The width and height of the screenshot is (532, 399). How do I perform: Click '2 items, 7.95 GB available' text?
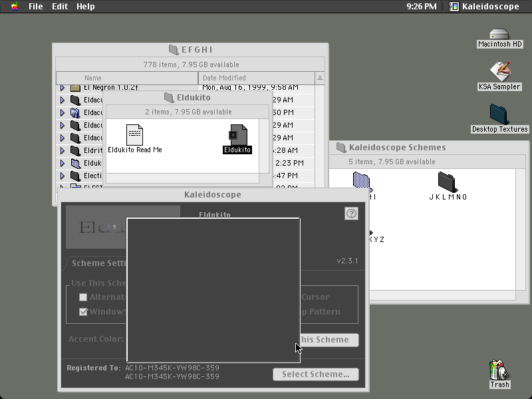(188, 112)
